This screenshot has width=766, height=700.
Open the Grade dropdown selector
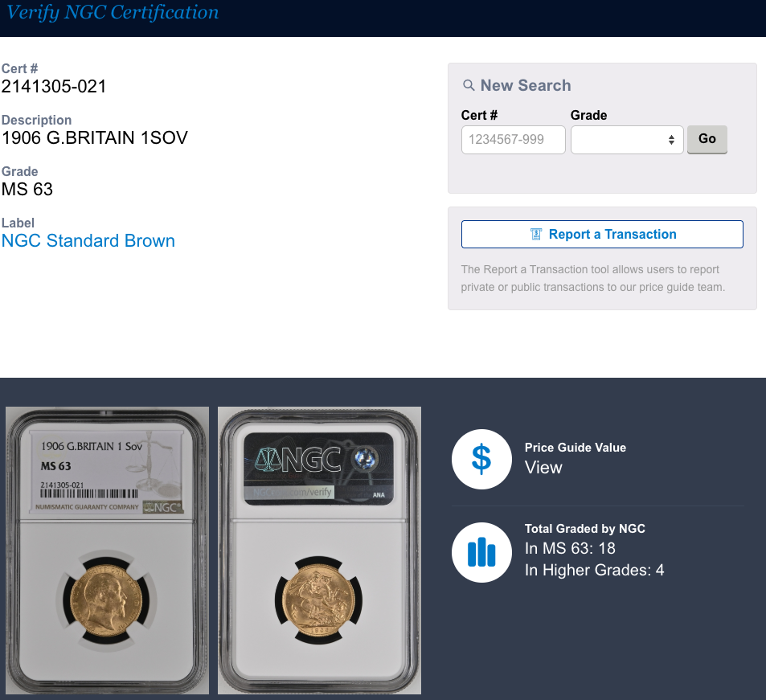(x=627, y=140)
